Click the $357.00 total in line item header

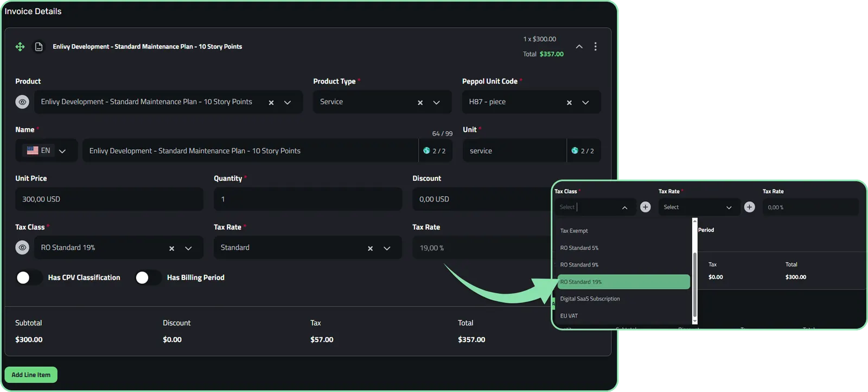[551, 54]
